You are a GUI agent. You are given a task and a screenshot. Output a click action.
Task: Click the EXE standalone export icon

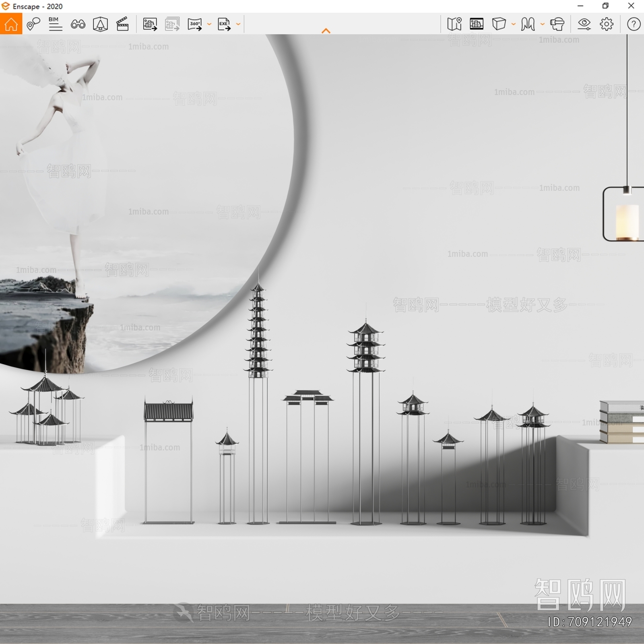point(224,24)
